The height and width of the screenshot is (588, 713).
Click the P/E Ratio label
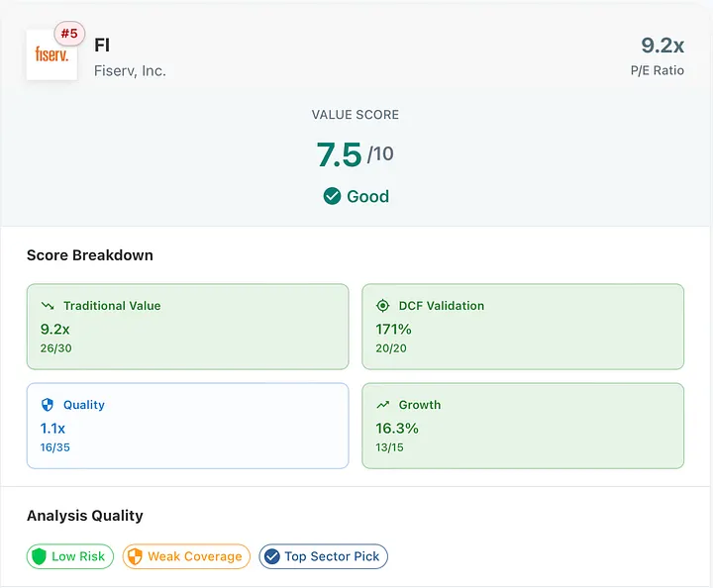pos(658,70)
